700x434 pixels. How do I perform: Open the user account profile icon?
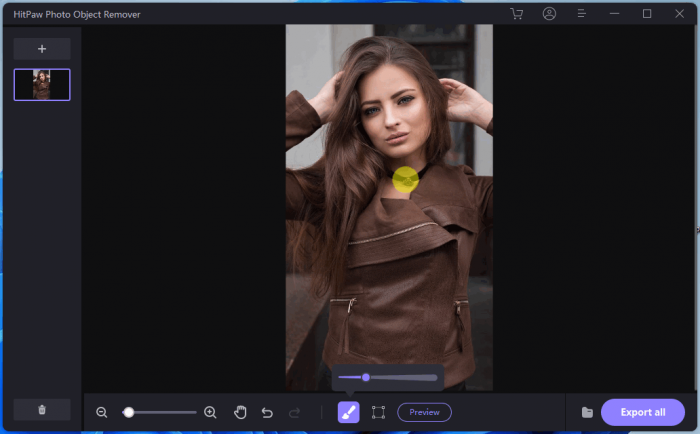pos(549,14)
